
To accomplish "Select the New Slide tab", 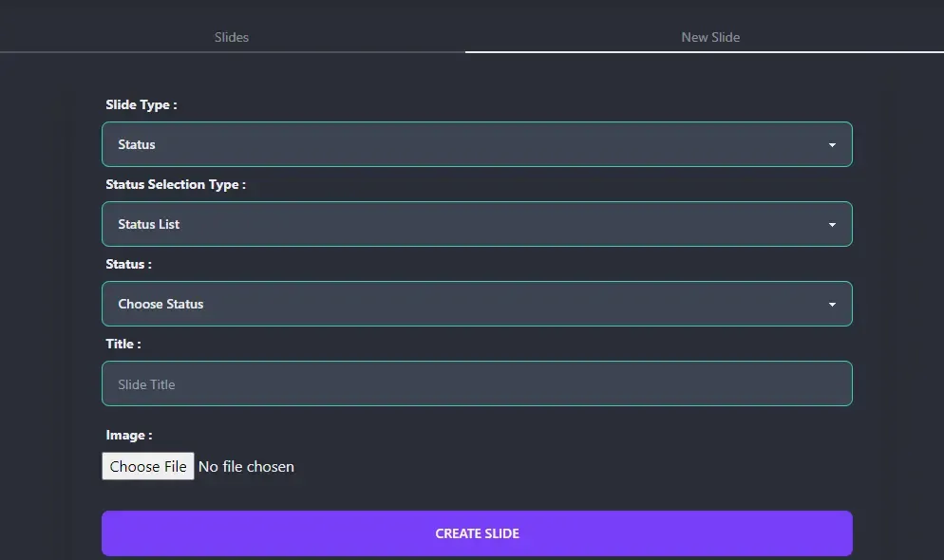I will (709, 37).
